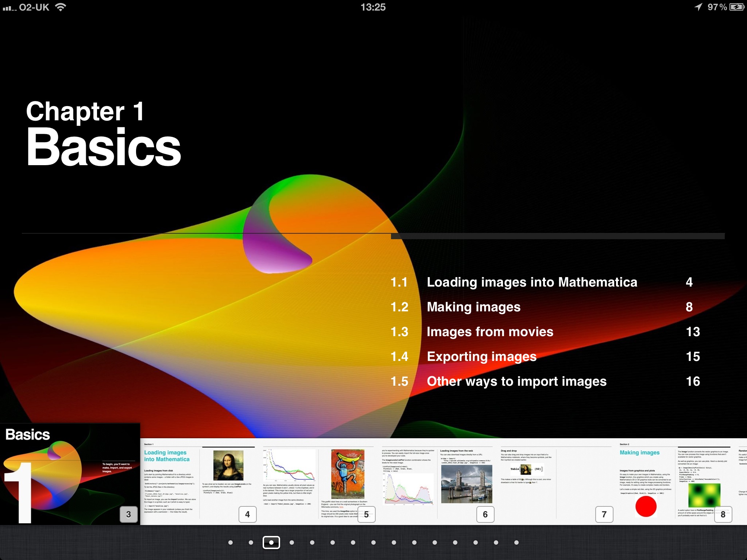Open section 1.1 Loading images into Mathematica
The width and height of the screenshot is (747, 560).
tap(541, 282)
